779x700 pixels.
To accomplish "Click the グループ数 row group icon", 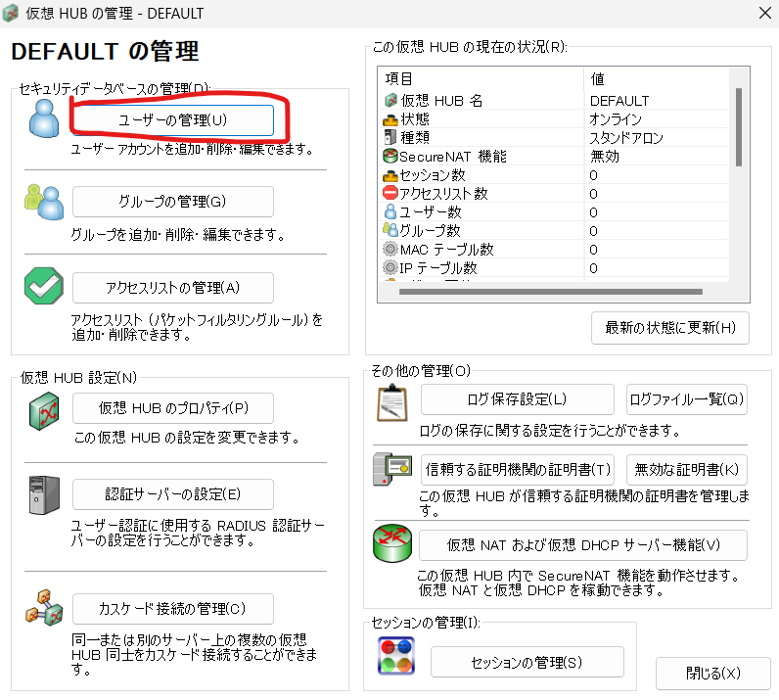I will click(x=390, y=230).
